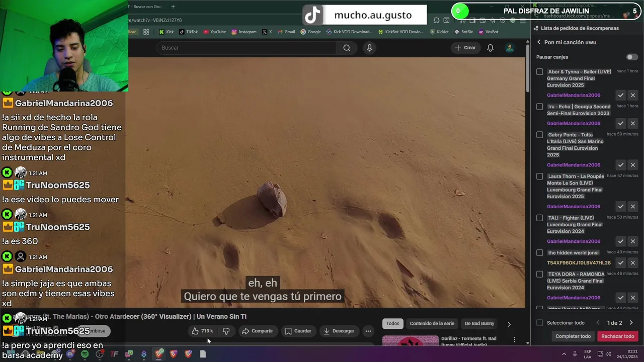Viewport: 644px width, 362px height.
Task: Check the TEYA DORA RAMONDA checkbox
Action: pos(540,274)
